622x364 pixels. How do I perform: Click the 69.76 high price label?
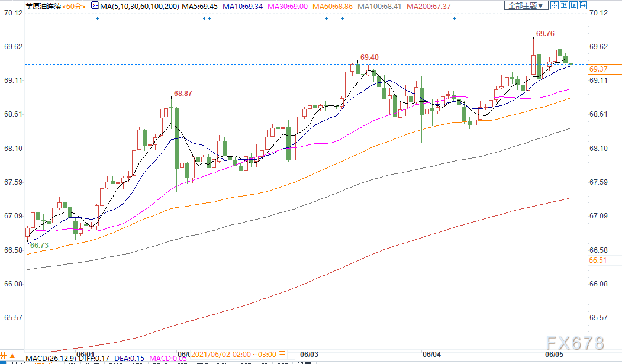pos(545,34)
